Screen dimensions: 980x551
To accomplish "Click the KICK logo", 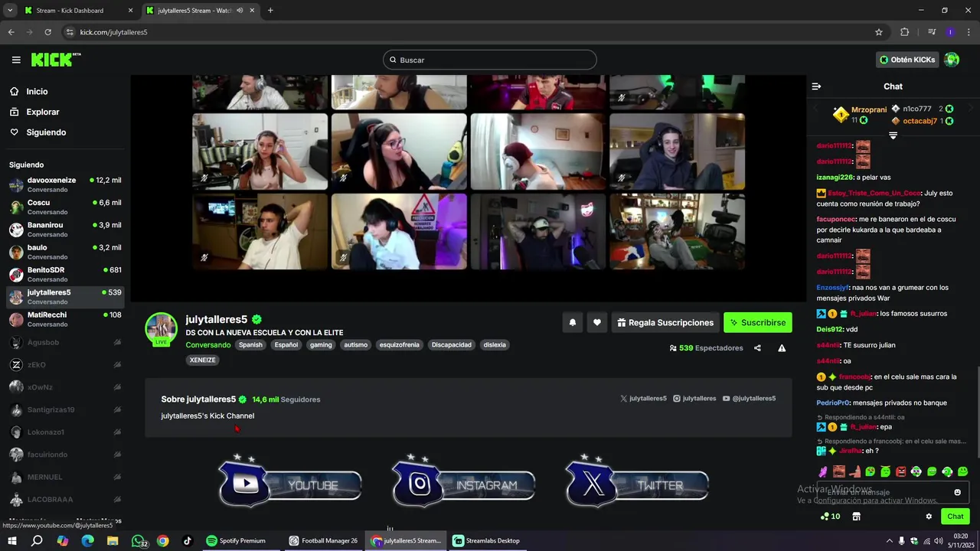I will pos(56,60).
